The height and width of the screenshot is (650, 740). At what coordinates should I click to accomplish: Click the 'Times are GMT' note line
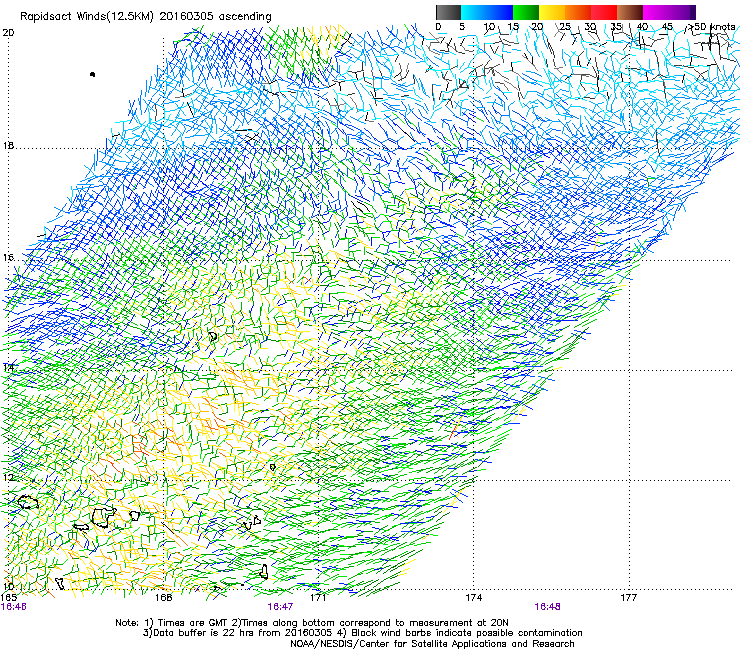[x=312, y=623]
